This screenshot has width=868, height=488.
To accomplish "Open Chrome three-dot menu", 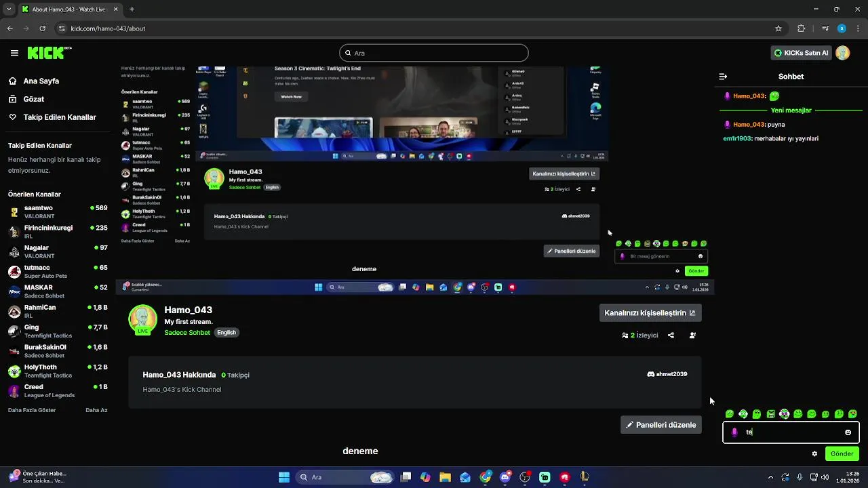I will click(858, 28).
